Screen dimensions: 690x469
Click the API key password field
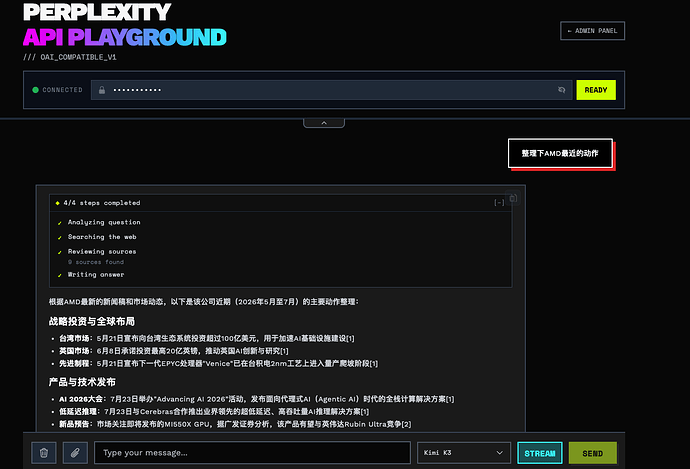(x=331, y=90)
